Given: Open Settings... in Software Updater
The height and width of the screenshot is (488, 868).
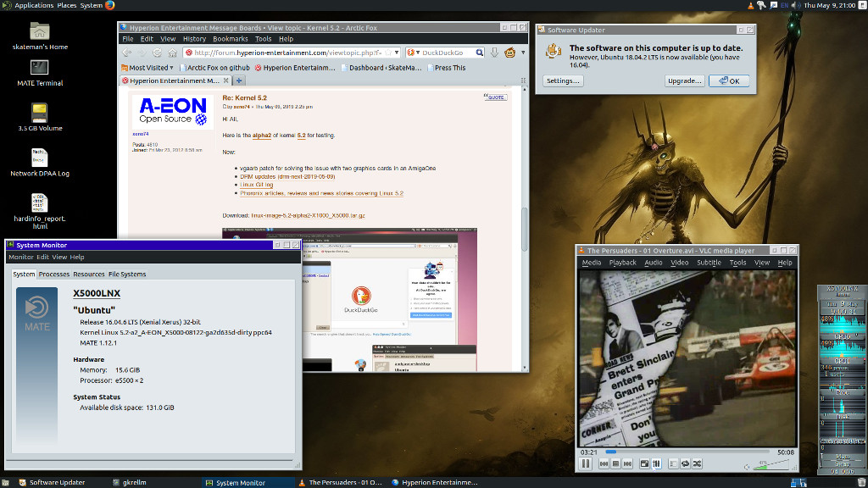Looking at the screenshot, I should pyautogui.click(x=563, y=80).
